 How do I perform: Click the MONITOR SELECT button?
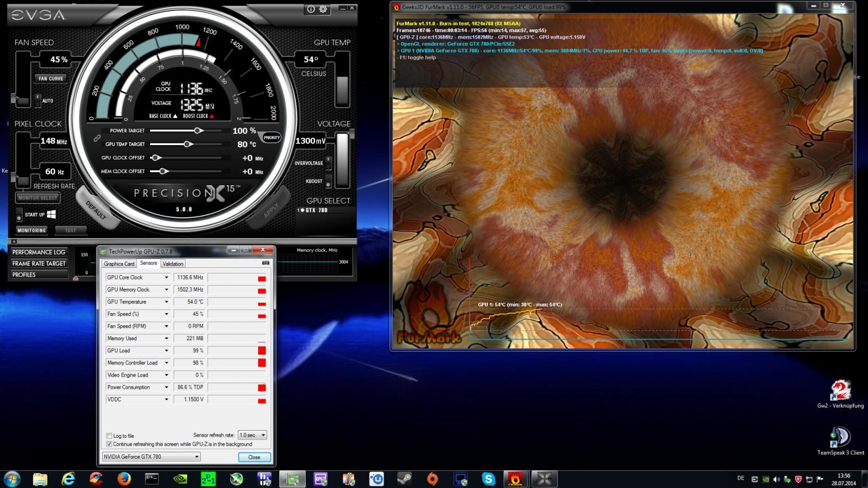pyautogui.click(x=38, y=197)
